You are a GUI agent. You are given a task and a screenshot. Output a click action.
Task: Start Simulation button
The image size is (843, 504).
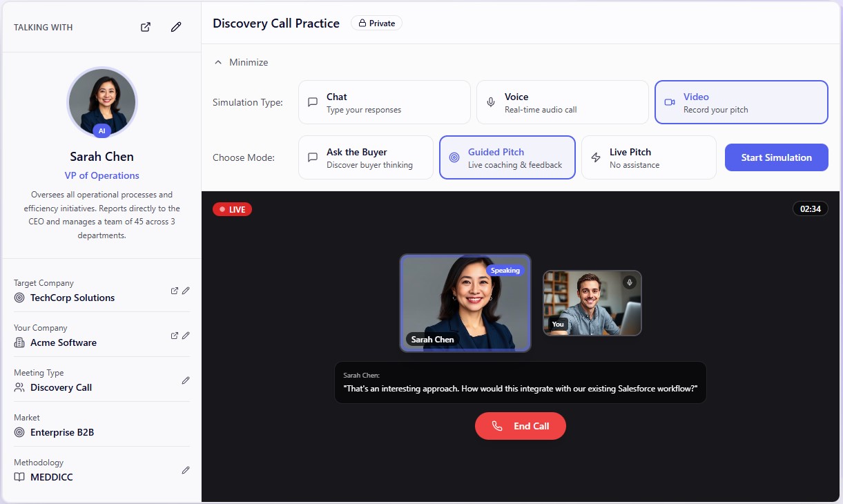[776, 157]
